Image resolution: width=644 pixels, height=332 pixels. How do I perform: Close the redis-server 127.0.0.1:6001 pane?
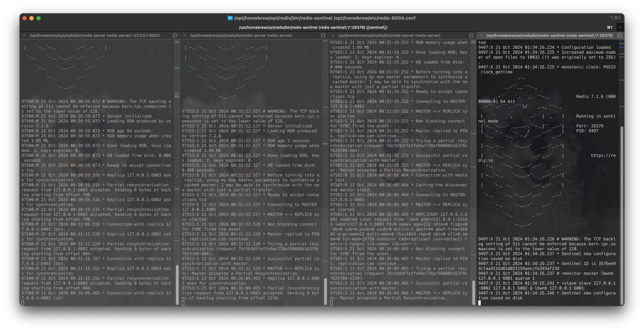click(x=24, y=35)
